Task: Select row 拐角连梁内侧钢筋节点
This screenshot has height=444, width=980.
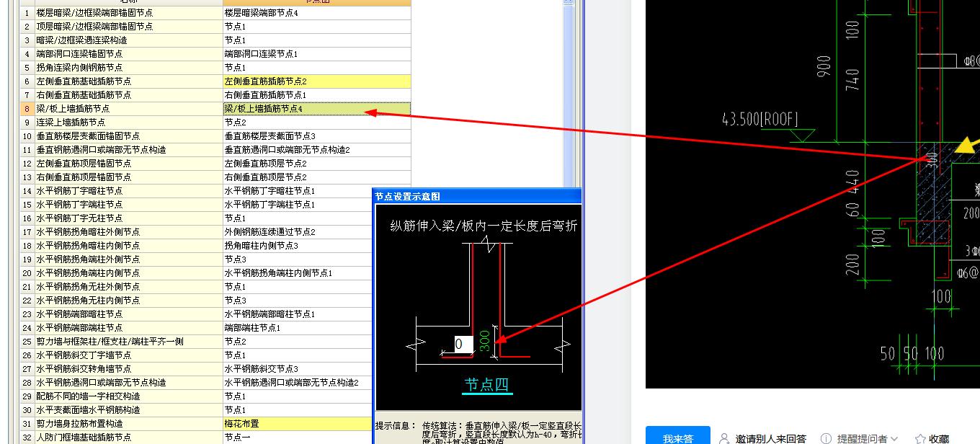Action: (x=128, y=68)
